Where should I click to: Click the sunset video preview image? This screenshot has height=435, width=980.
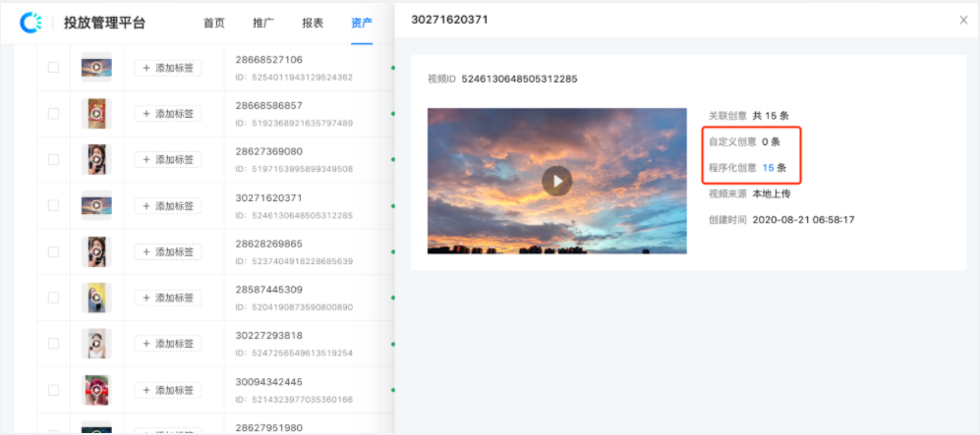click(x=557, y=181)
